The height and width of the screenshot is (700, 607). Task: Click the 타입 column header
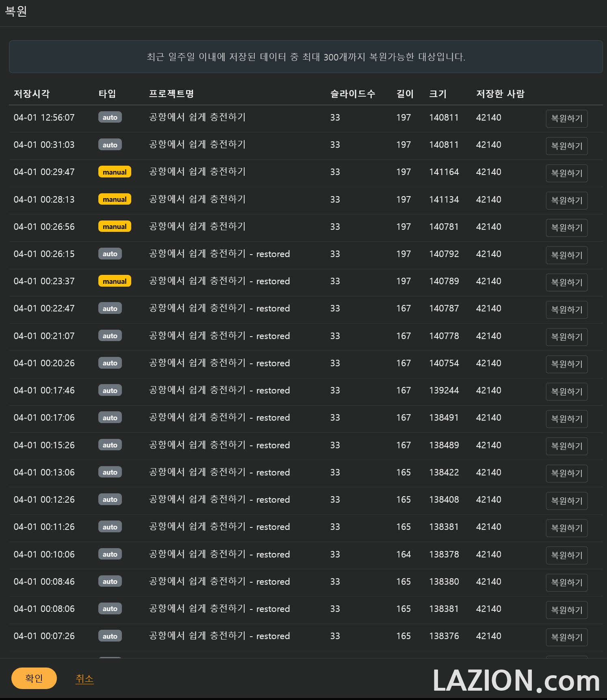point(107,94)
